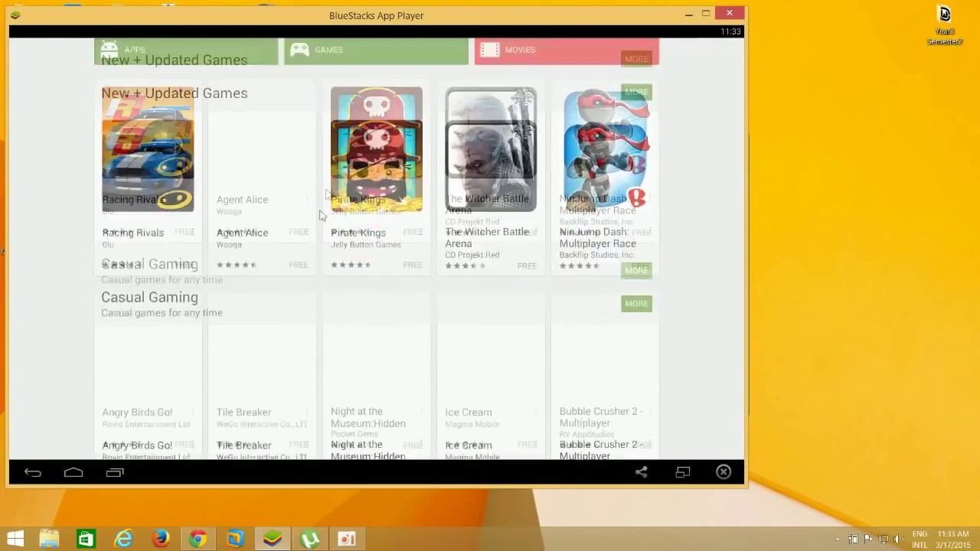The width and height of the screenshot is (980, 551).
Task: Click the BlueStacks logo in the title bar
Action: pyautogui.click(x=15, y=15)
